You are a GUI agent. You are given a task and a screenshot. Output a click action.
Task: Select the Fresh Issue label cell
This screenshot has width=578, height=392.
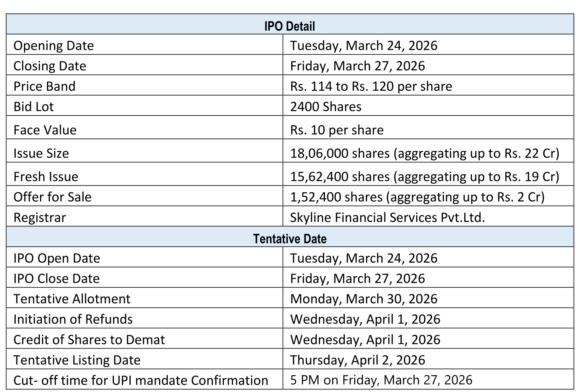coord(46,177)
